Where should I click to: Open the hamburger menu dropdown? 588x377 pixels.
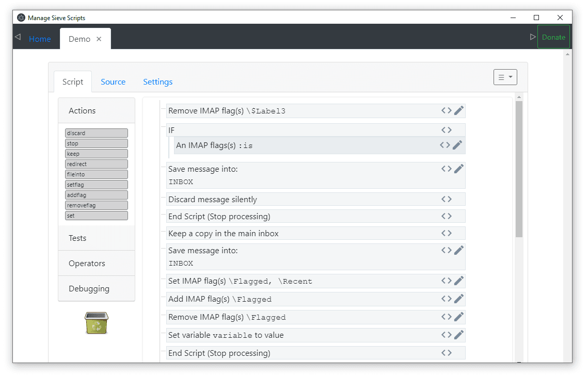pos(505,77)
